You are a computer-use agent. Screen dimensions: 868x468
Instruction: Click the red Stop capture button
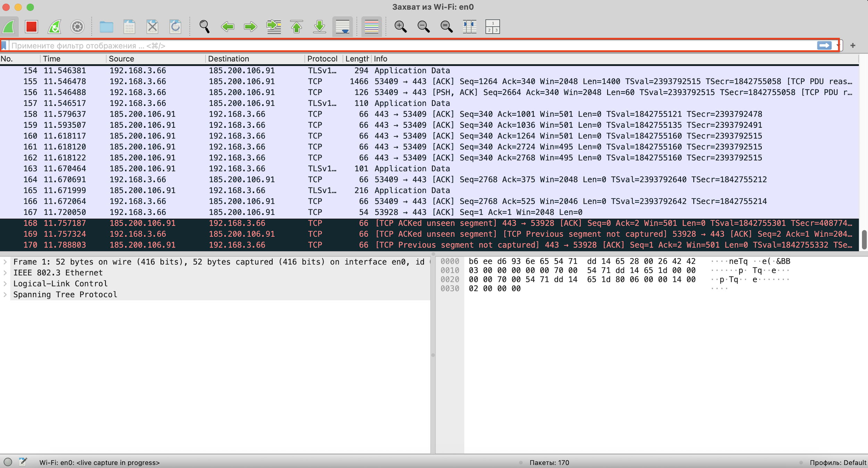point(31,27)
